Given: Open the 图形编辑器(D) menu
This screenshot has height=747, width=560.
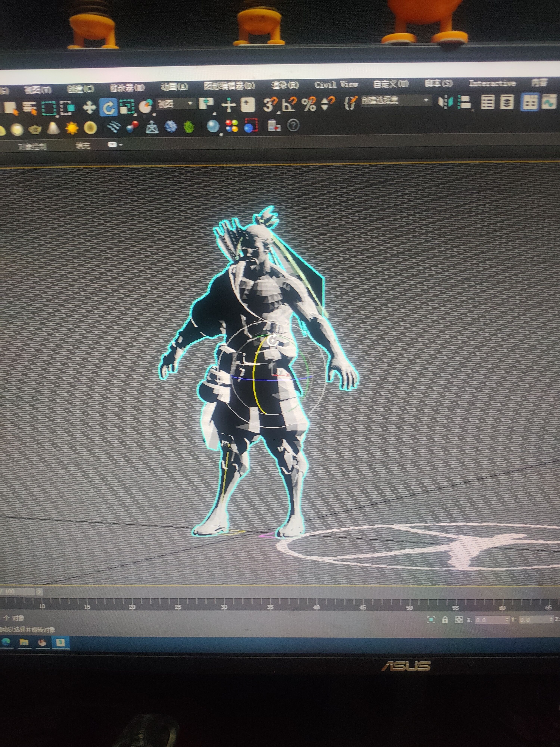Looking at the screenshot, I should [229, 86].
